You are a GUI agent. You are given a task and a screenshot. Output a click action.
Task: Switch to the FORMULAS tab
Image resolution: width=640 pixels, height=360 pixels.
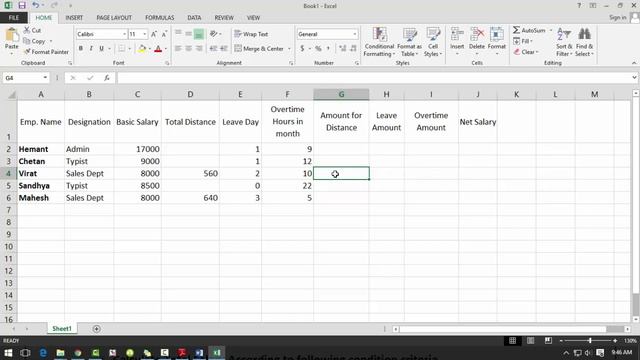tap(160, 18)
